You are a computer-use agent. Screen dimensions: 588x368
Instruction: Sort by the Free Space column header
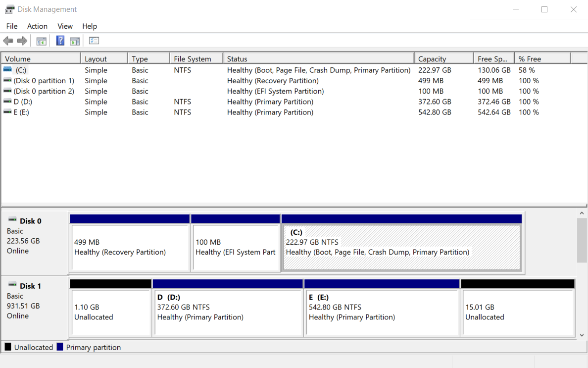point(494,58)
